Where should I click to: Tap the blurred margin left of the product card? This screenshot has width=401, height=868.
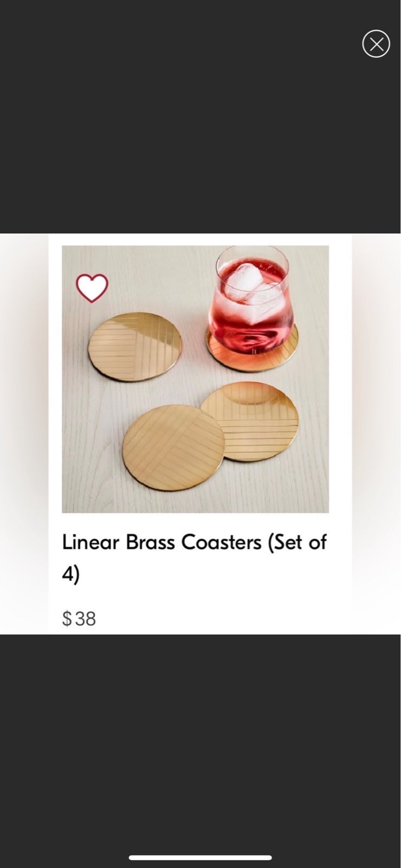point(24,434)
